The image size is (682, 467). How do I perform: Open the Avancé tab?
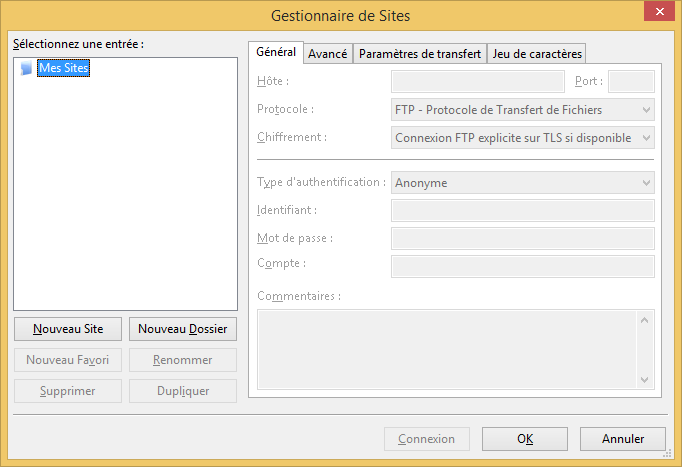328,54
